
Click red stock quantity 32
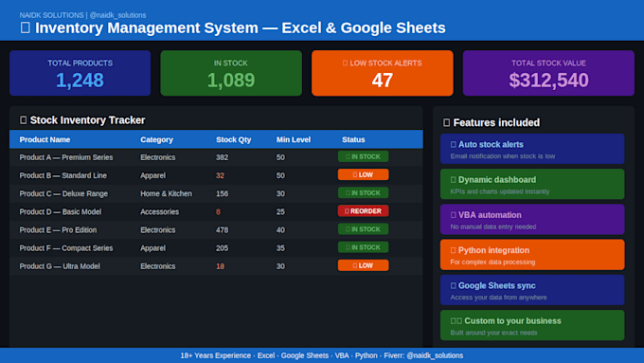coord(220,175)
